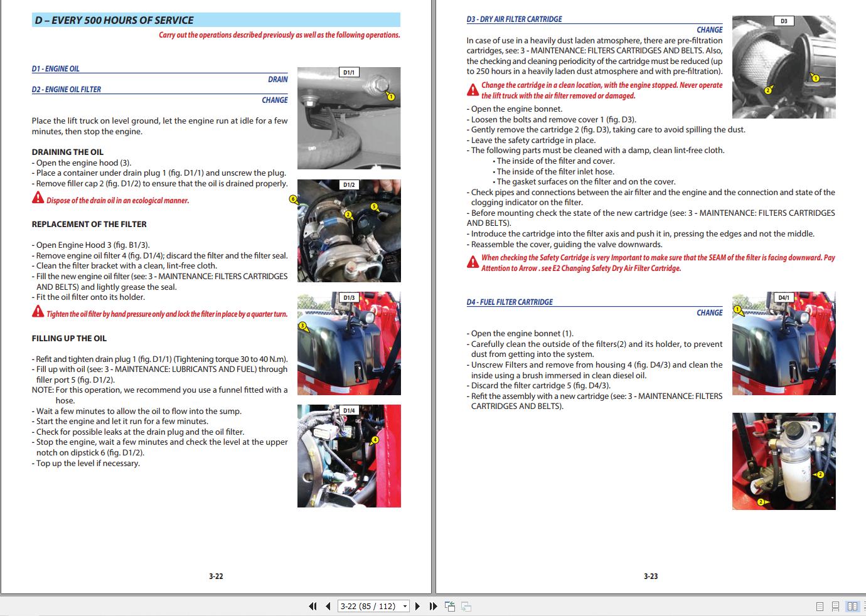The width and height of the screenshot is (866, 616).
Task: Go to the previous page arrow
Action: (x=328, y=606)
